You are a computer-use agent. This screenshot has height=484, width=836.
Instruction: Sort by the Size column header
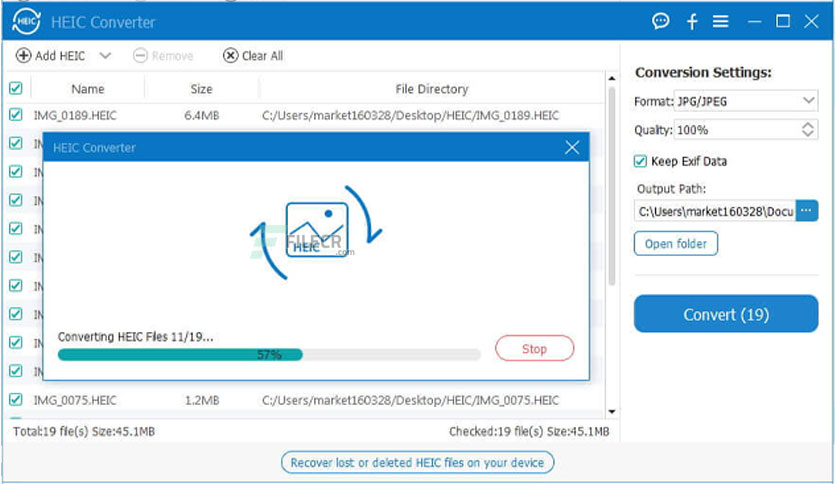[202, 89]
